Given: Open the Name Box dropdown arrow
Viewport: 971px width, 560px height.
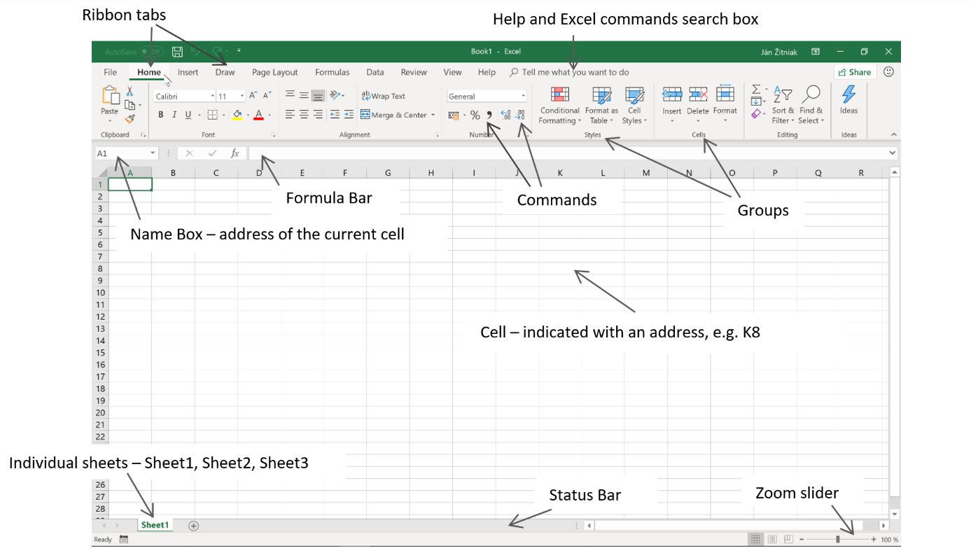Looking at the screenshot, I should pyautogui.click(x=153, y=153).
